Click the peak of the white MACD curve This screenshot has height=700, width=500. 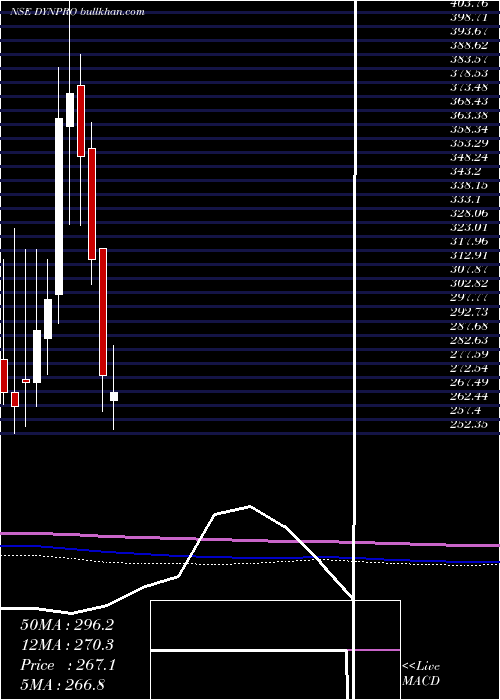click(x=249, y=506)
